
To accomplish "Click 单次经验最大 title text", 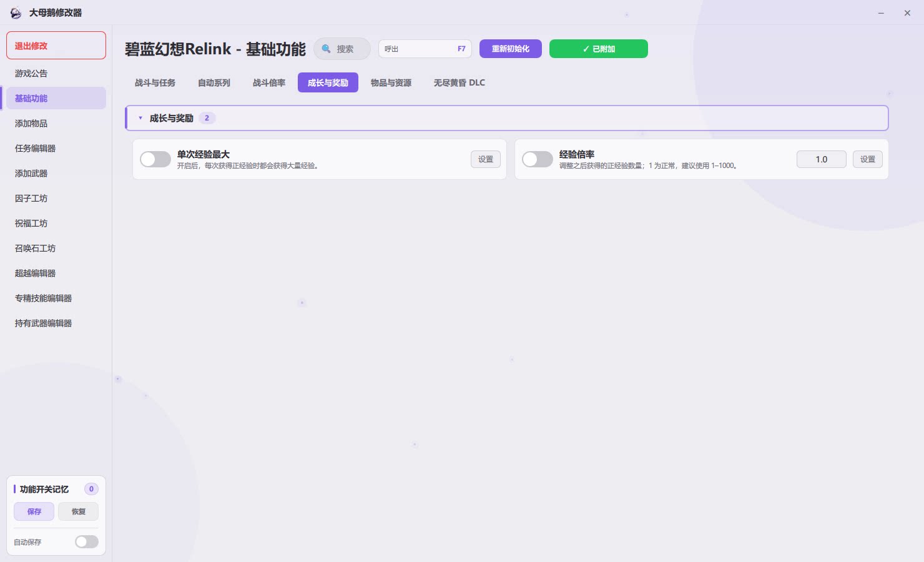I will [204, 154].
